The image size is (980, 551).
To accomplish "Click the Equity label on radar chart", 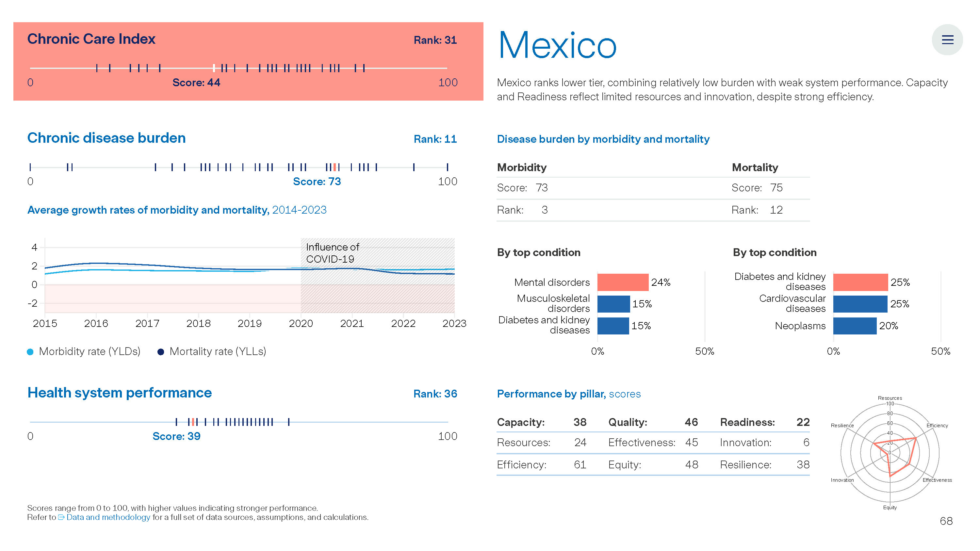I will [890, 507].
